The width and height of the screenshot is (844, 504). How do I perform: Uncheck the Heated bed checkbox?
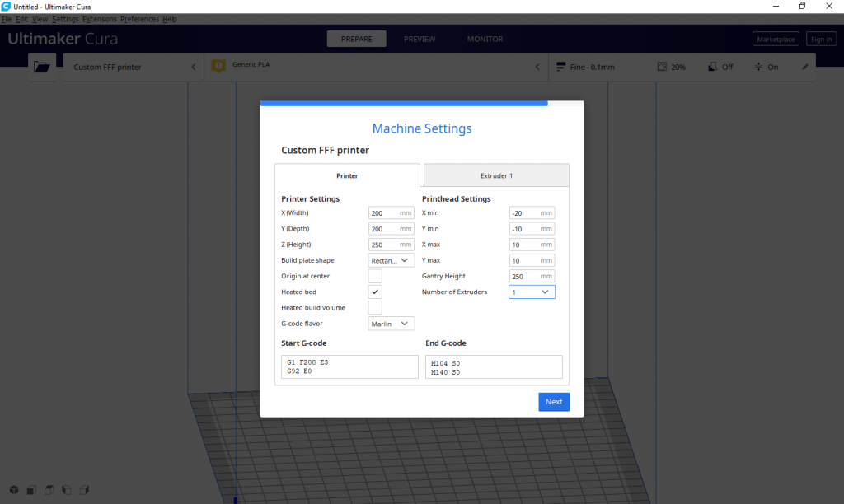375,292
